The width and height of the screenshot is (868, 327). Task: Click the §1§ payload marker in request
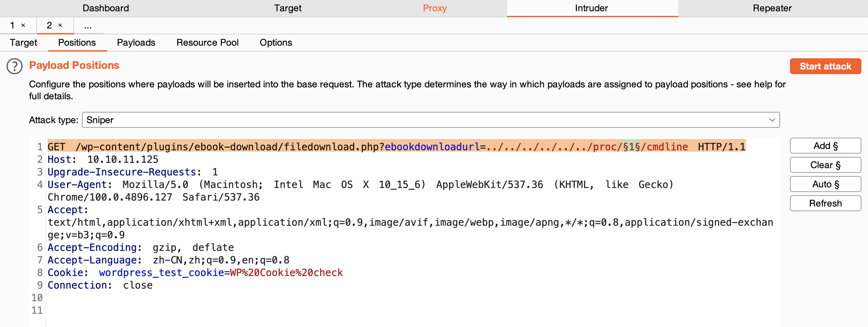(x=631, y=147)
